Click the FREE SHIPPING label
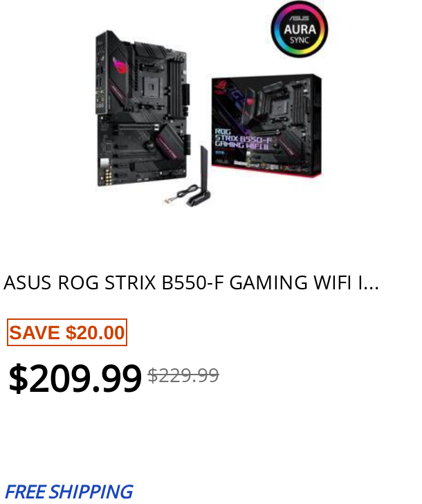The image size is (422, 504). click(69, 492)
